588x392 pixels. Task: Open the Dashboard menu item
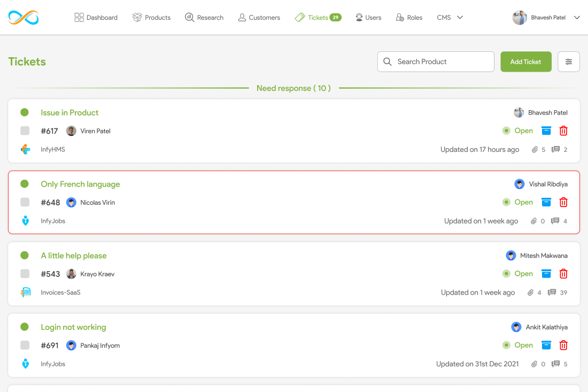click(96, 18)
